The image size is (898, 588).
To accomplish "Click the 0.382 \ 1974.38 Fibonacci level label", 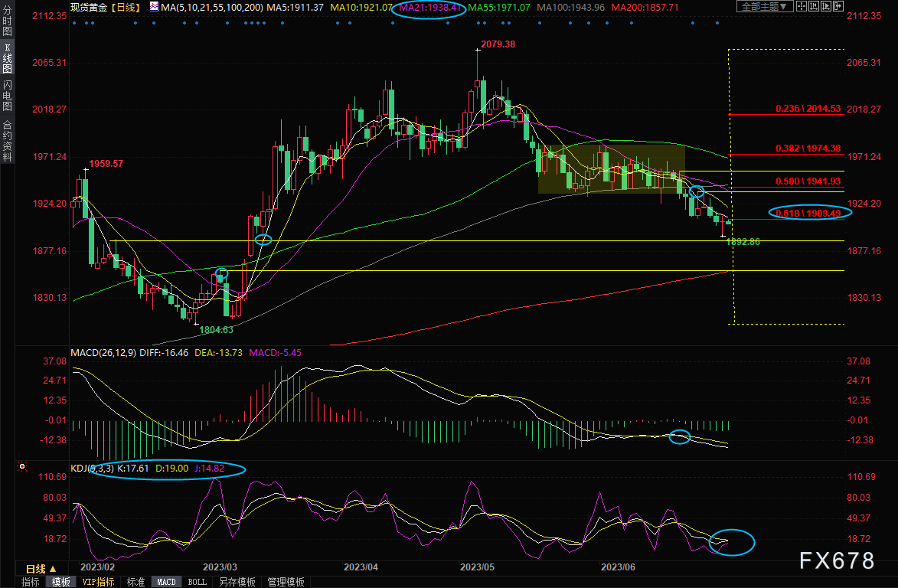I will 808,149.
